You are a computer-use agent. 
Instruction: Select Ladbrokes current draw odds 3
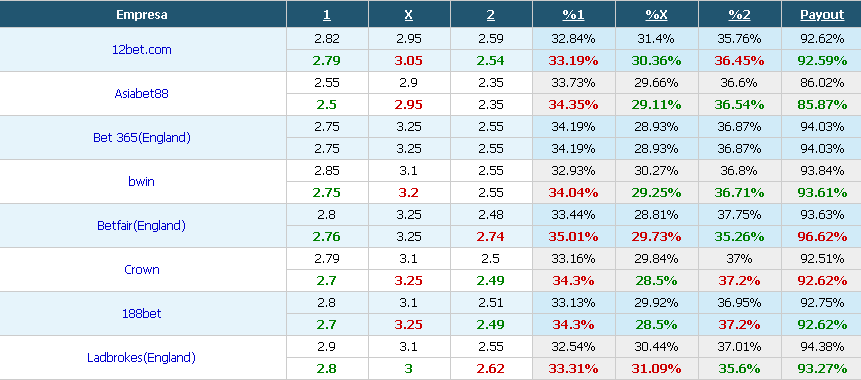click(409, 368)
